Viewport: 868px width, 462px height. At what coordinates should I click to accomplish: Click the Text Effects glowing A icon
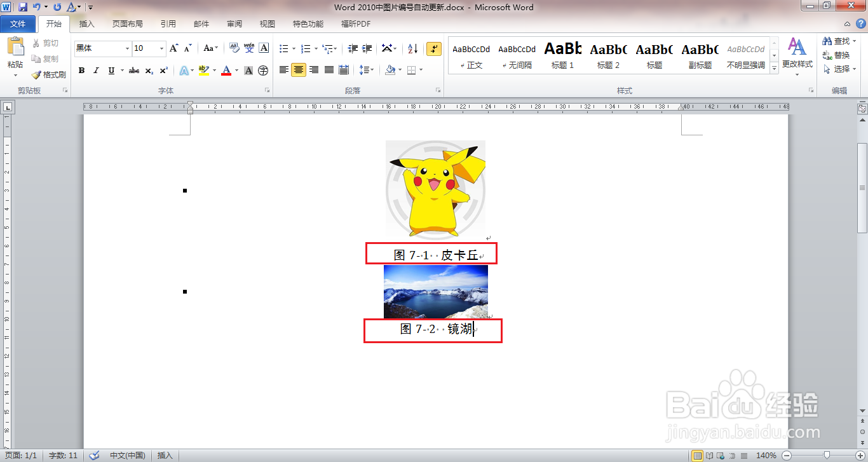[x=183, y=71]
